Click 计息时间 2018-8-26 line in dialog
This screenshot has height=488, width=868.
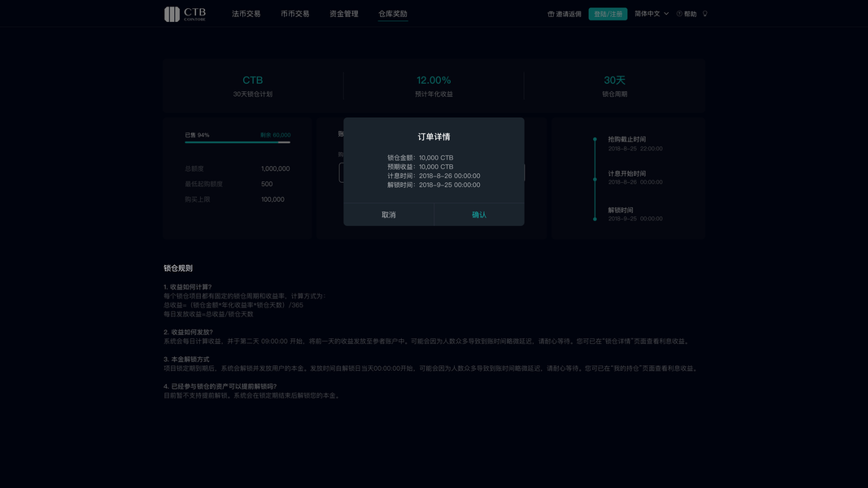434,176
